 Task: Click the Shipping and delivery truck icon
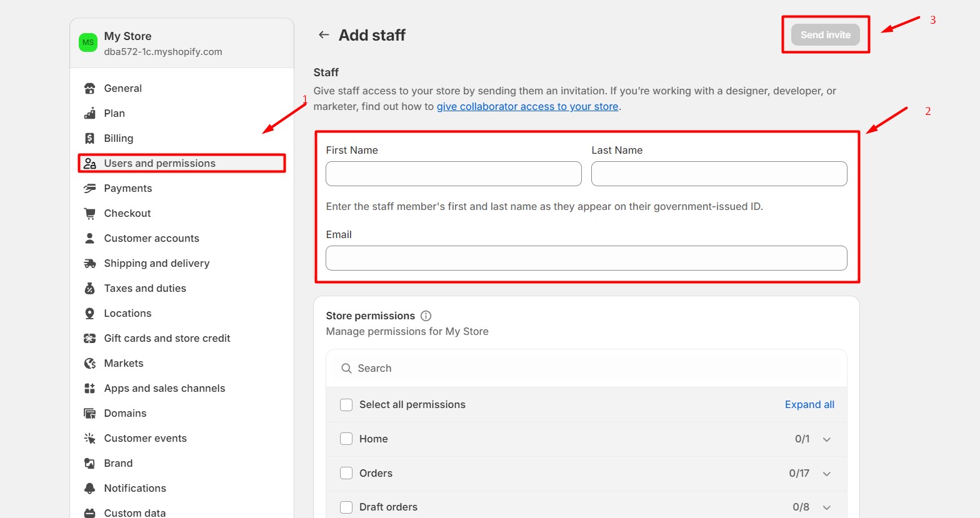click(x=89, y=263)
